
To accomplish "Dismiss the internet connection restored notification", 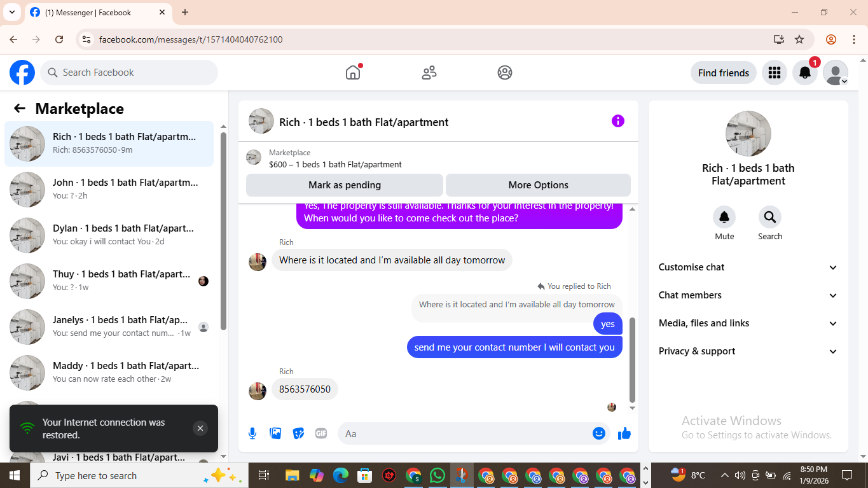I will [x=200, y=428].
